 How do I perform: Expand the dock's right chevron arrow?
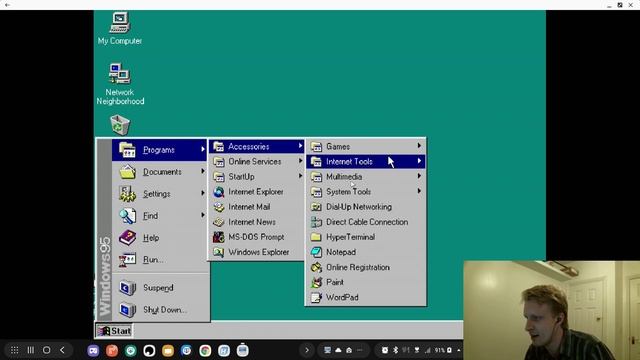[307, 350]
